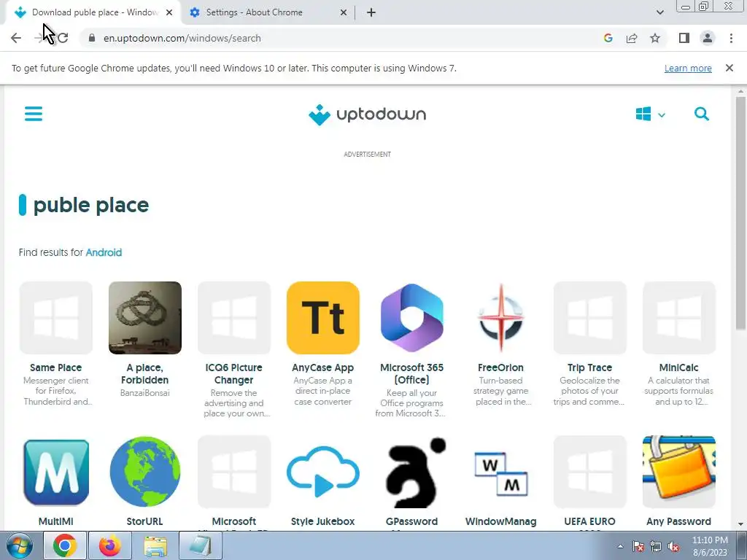Open A place, Forbidden app thumbnail
The height and width of the screenshot is (560, 747).
[145, 318]
